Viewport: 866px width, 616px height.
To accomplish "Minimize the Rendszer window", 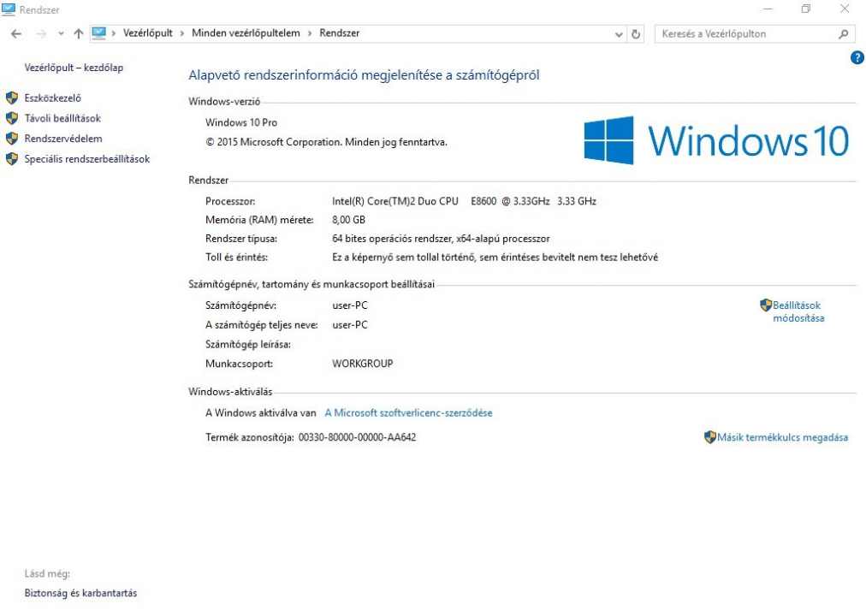I will coord(768,9).
